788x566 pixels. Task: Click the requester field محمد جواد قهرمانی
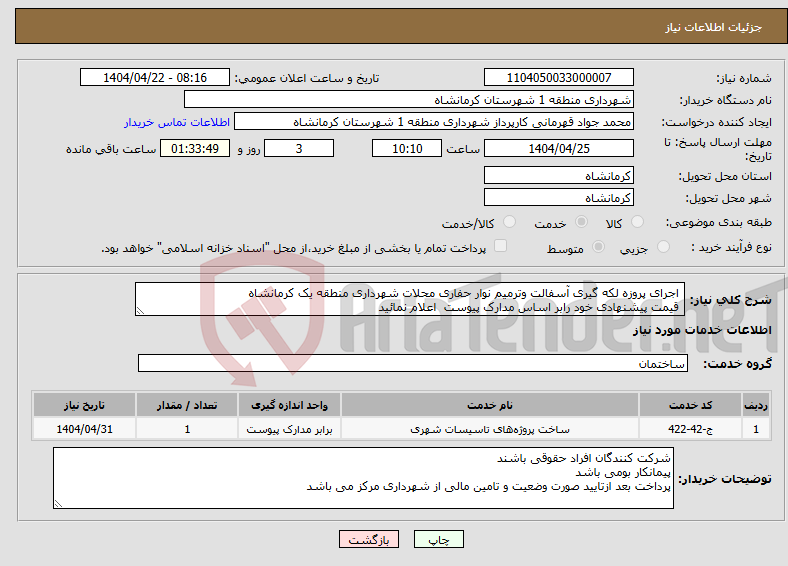(x=434, y=122)
